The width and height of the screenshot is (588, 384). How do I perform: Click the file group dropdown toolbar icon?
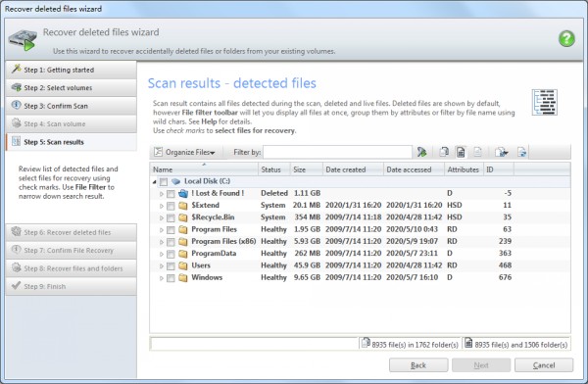coord(501,152)
